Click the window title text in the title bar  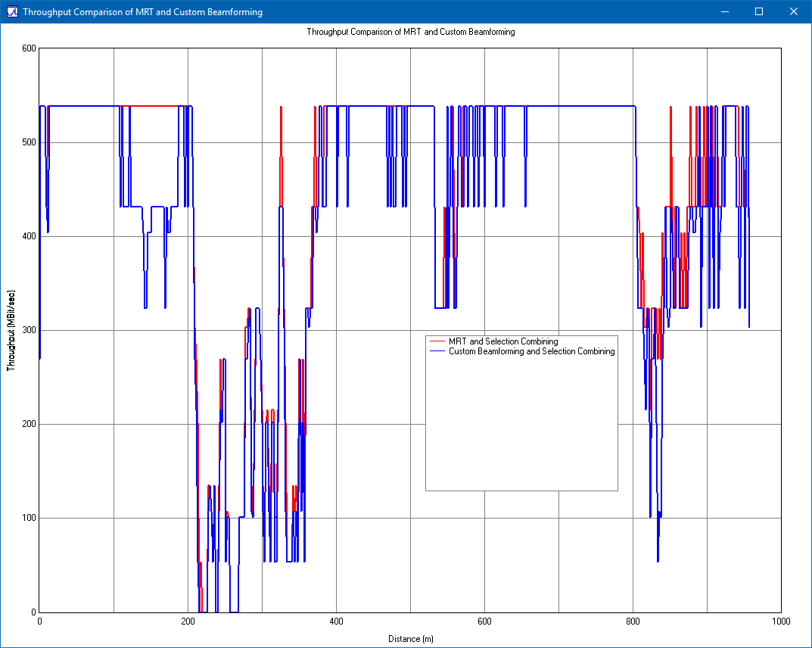pyautogui.click(x=142, y=12)
